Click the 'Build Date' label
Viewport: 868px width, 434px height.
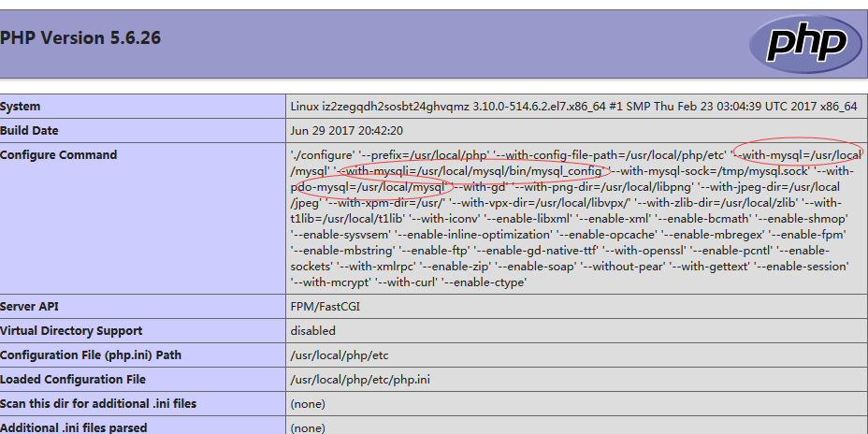29,131
